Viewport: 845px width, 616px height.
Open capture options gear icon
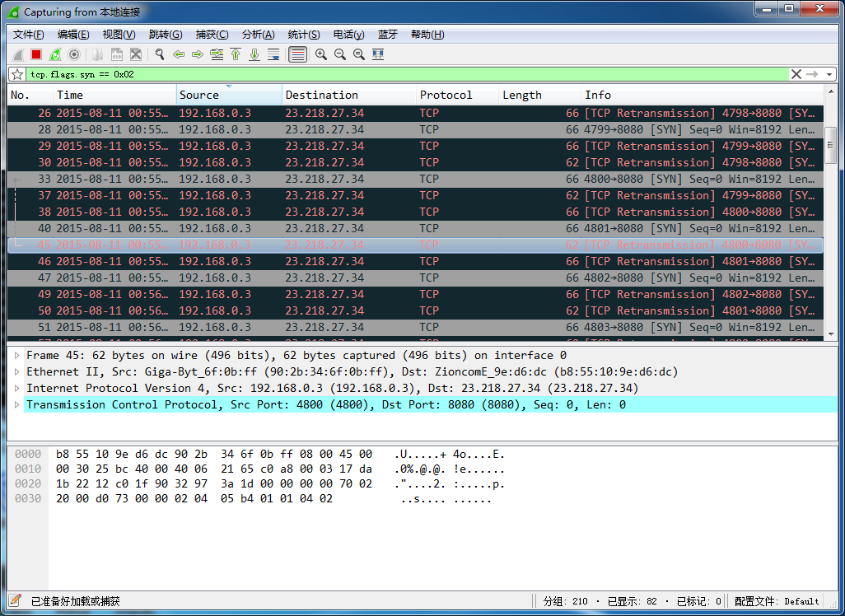74,54
